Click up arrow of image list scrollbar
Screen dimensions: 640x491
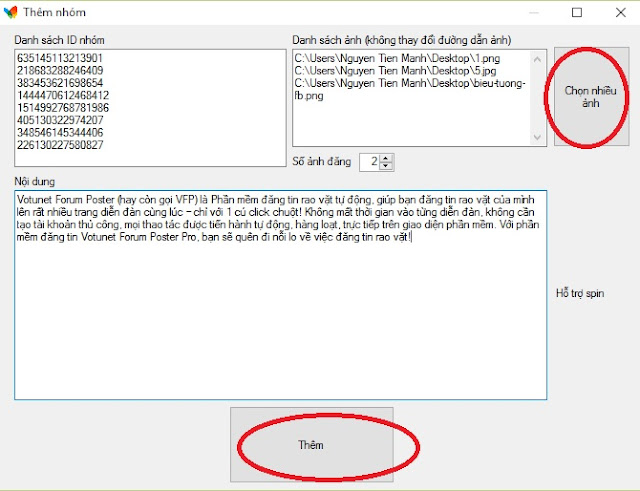pos(537,59)
